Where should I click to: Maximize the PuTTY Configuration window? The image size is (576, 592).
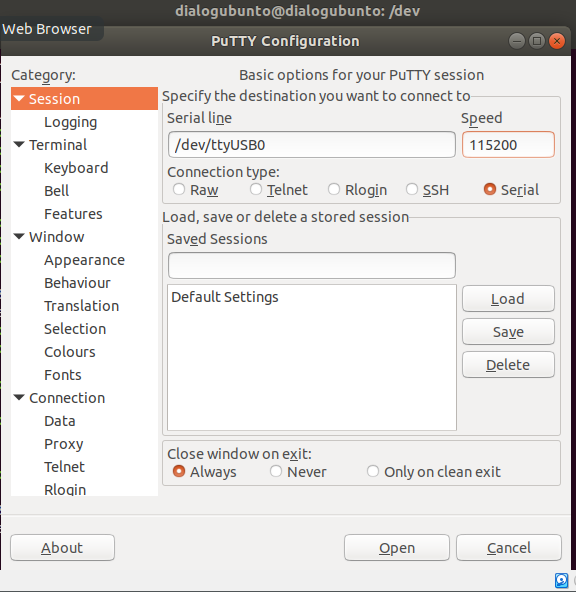537,41
